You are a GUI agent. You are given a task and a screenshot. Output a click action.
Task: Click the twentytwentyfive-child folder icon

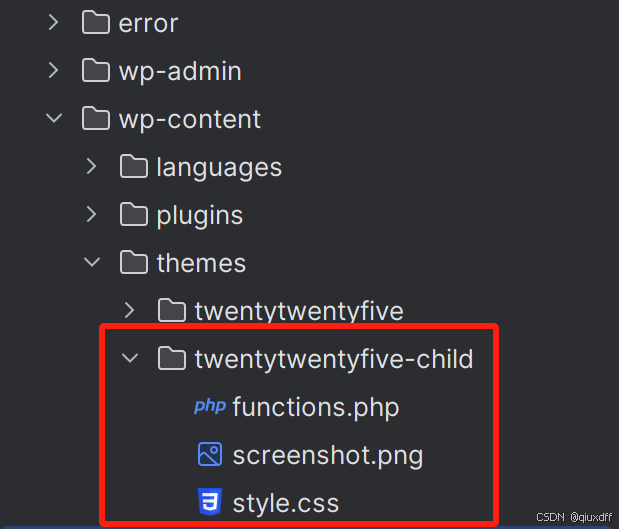pyautogui.click(x=172, y=358)
